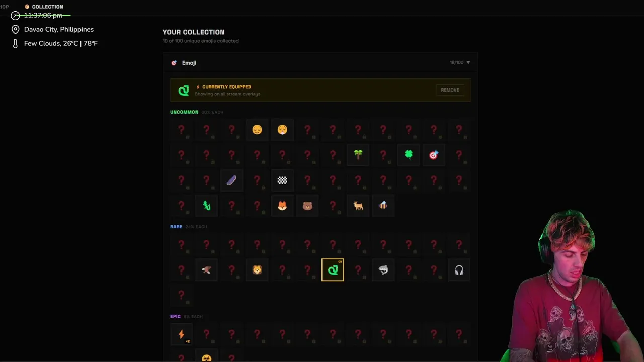
Task: Remove the currently equipped emoji
Action: [450, 90]
